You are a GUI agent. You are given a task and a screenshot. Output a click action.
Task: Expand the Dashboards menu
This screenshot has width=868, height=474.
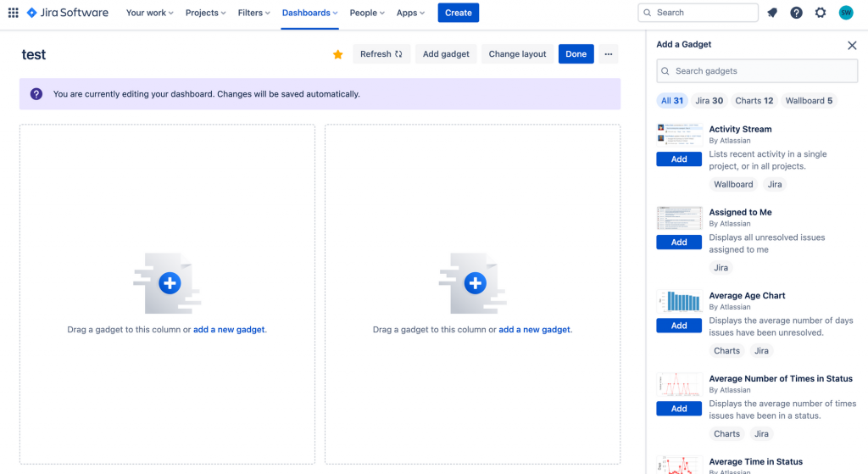(309, 13)
